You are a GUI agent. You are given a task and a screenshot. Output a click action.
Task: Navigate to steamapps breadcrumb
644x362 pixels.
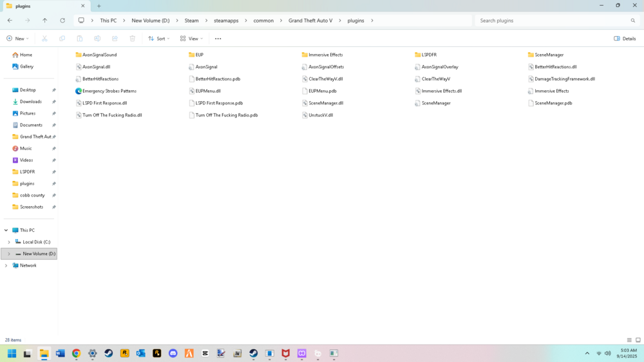[226, 21]
